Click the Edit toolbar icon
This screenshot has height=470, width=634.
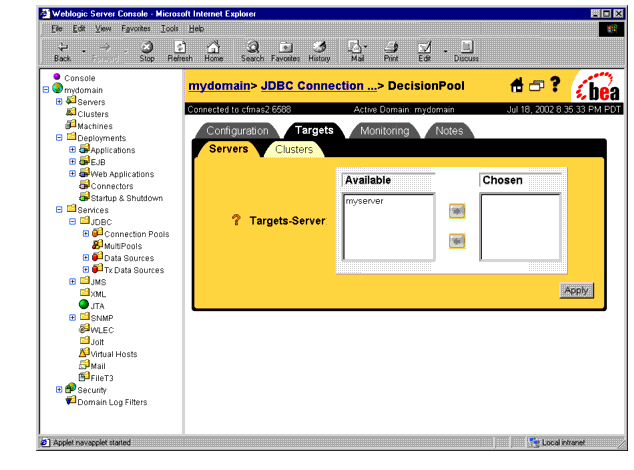coord(425,51)
